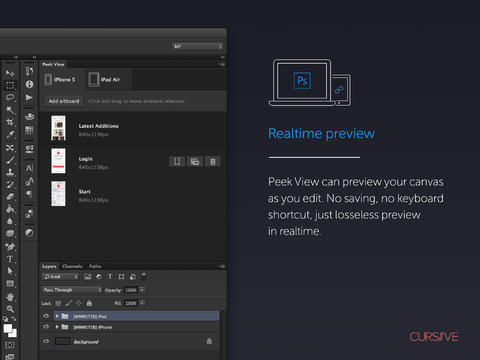Select the Eyedropper tool

tap(10, 135)
